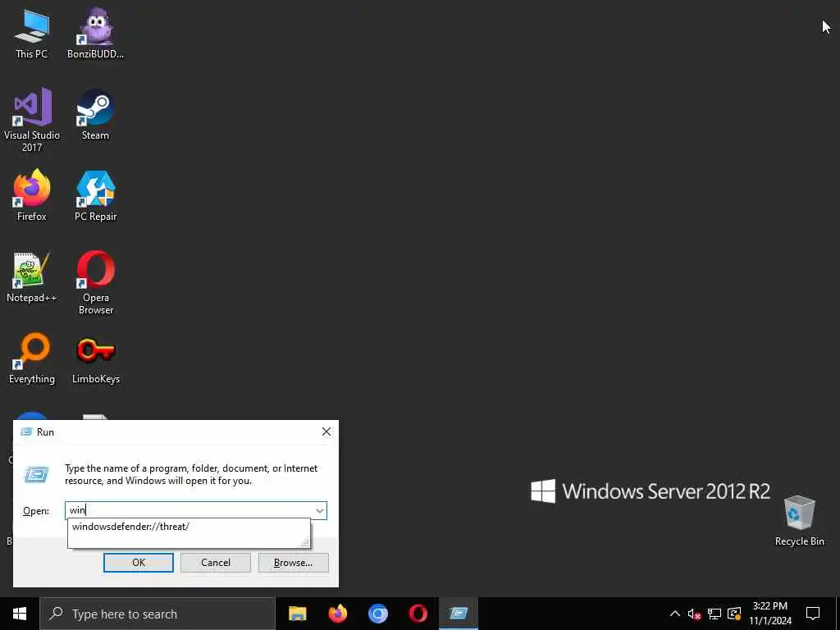Select the Recycle Bin icon
Viewport: 840px width, 630px height.
(799, 521)
